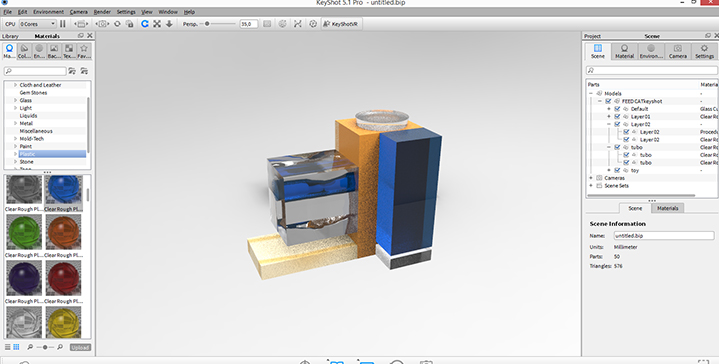Click the Upload button
Image resolution: width=719 pixels, height=364 pixels.
click(x=80, y=347)
